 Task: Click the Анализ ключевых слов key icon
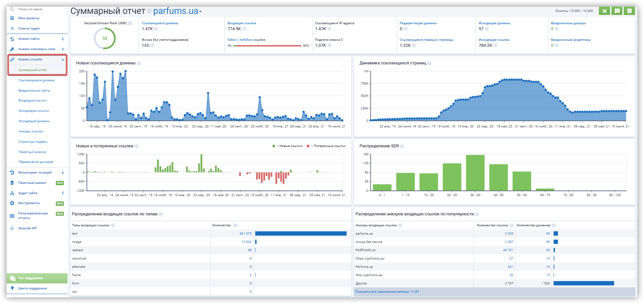[12, 49]
